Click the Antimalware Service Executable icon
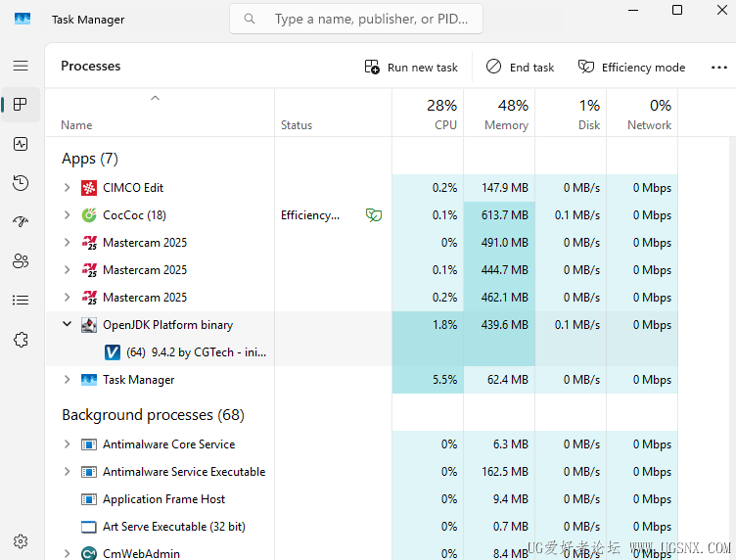Image resolution: width=736 pixels, height=560 pixels. (x=89, y=472)
